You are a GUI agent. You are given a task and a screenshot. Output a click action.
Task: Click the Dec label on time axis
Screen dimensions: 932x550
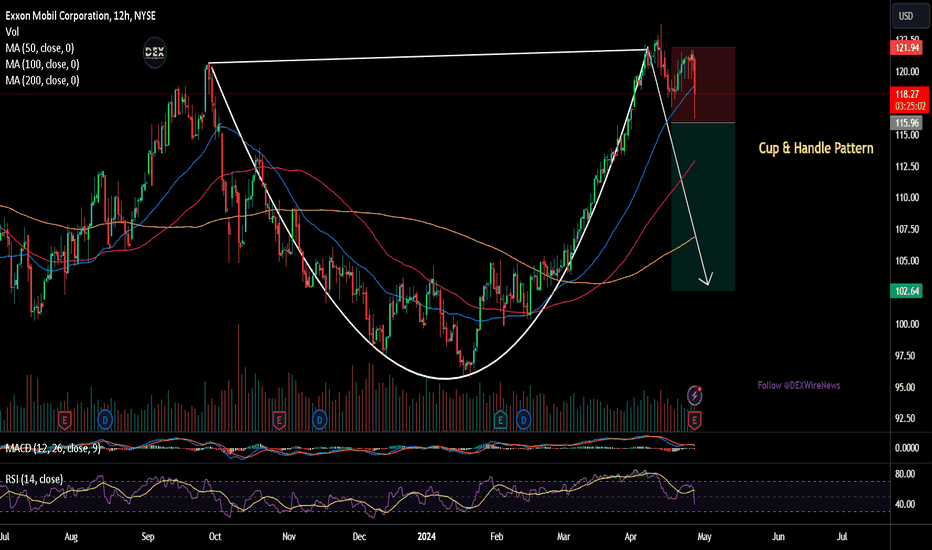click(x=359, y=536)
